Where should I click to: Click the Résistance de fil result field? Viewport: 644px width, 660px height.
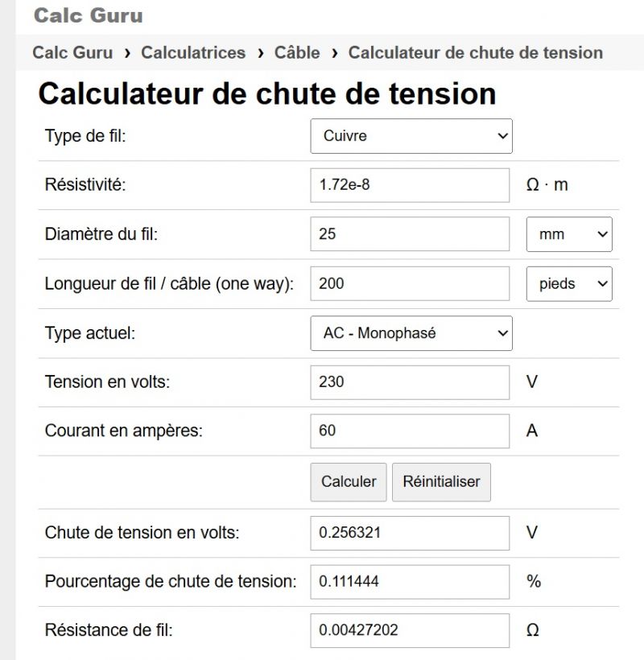(x=410, y=630)
